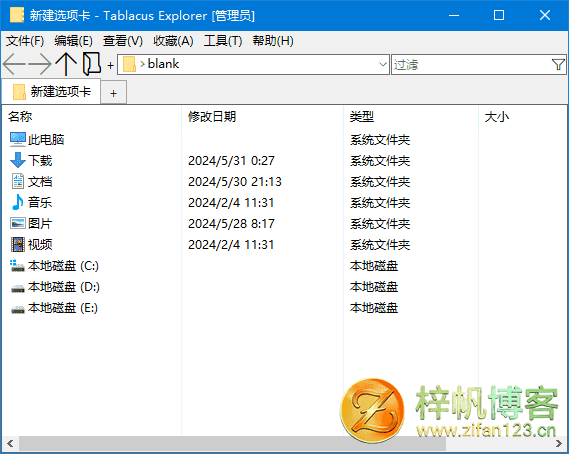Screen dimensions: 569x454
Task: Minimize the Tablacus Explorer window
Action: 454,15
